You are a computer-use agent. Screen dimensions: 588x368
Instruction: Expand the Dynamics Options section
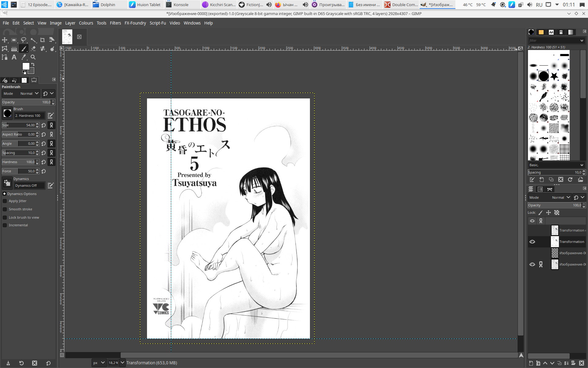pos(5,194)
